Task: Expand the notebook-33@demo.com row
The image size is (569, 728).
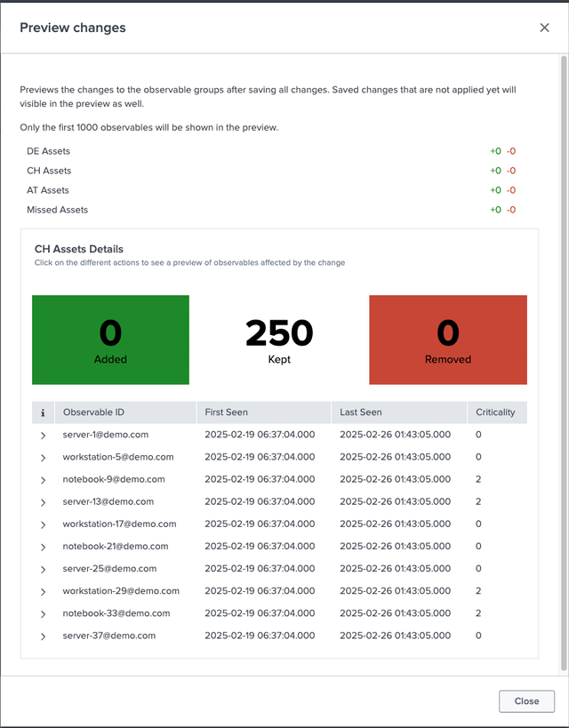Action: 44,614
